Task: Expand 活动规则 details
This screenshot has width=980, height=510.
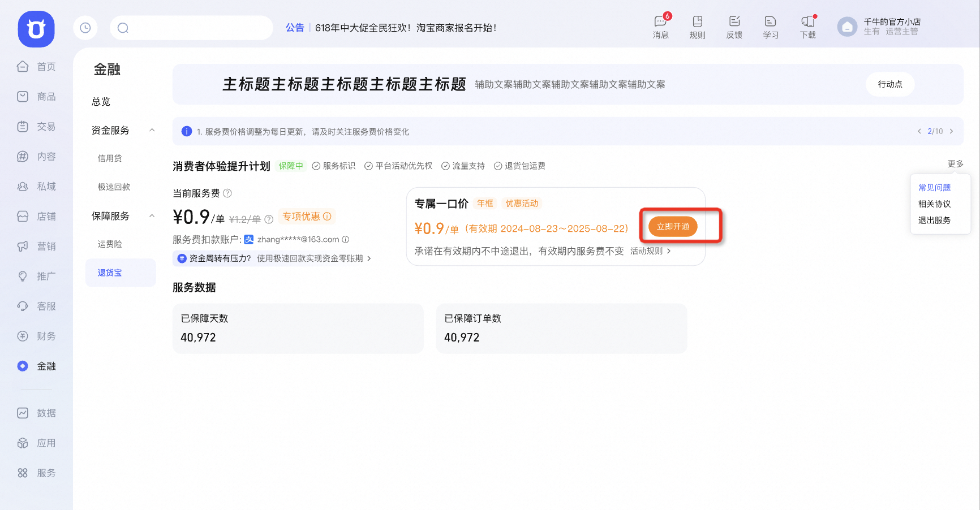Action: 650,251
